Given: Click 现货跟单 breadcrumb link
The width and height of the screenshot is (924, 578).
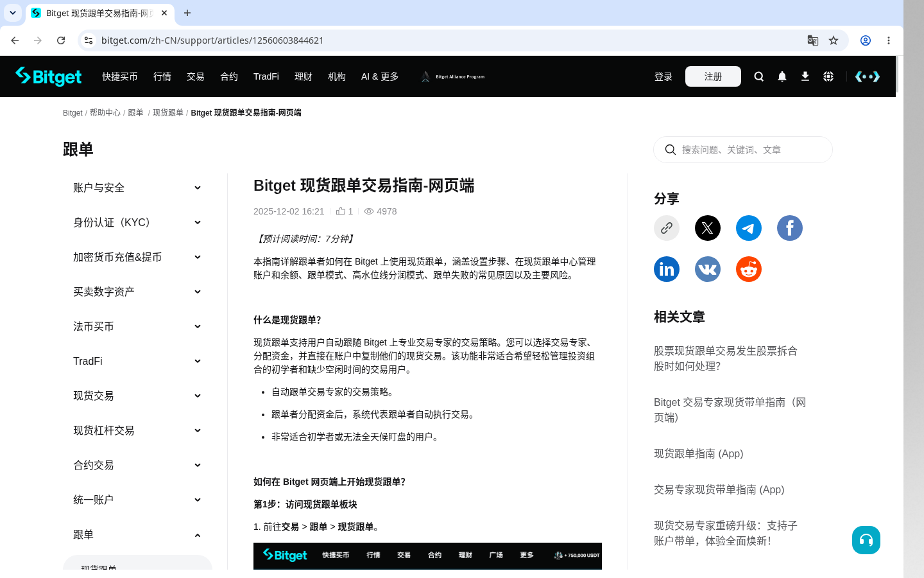Looking at the screenshot, I should pyautogui.click(x=168, y=112).
